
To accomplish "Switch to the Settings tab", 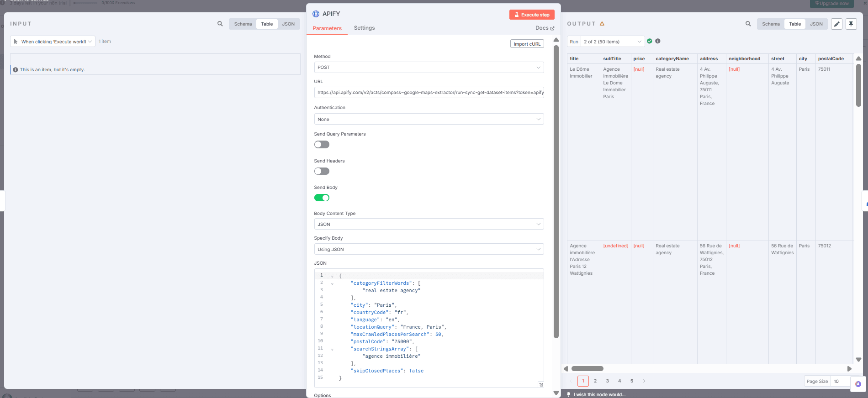I will (x=364, y=28).
